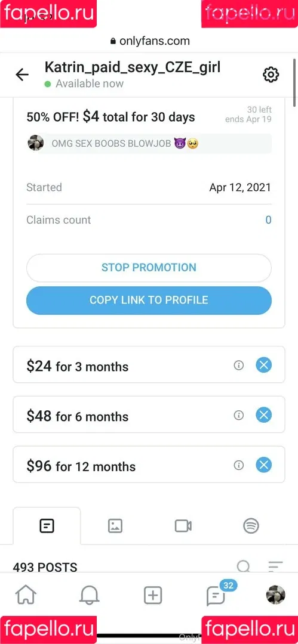The width and height of the screenshot is (298, 644).
Task: Open post sort filter icon
Action: click(275, 567)
